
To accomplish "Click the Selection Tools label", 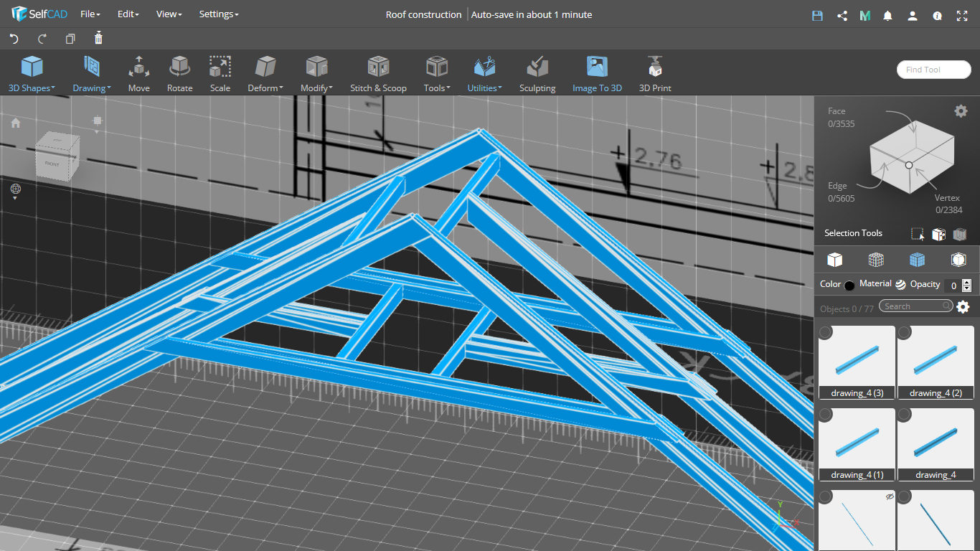I will point(854,233).
